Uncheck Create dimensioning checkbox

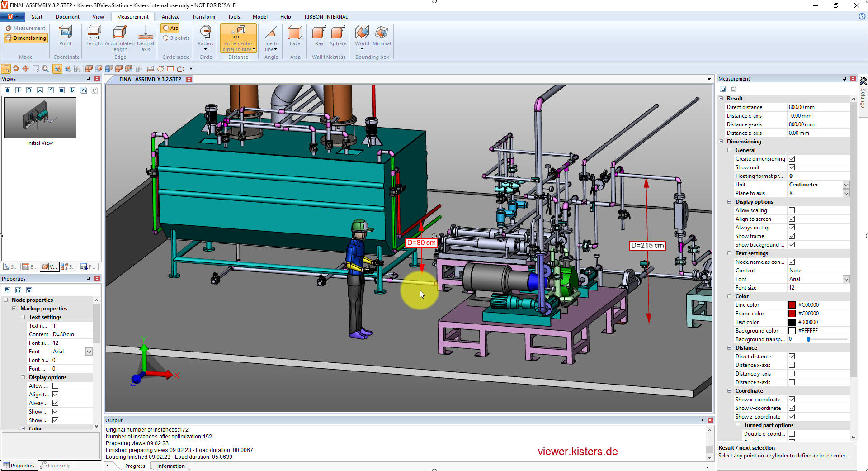pyautogui.click(x=792, y=159)
